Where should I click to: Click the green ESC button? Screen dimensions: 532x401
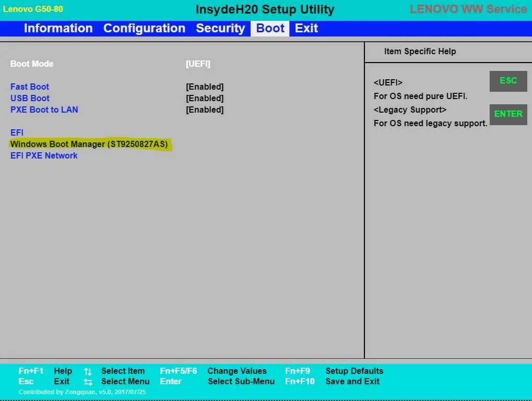click(508, 81)
